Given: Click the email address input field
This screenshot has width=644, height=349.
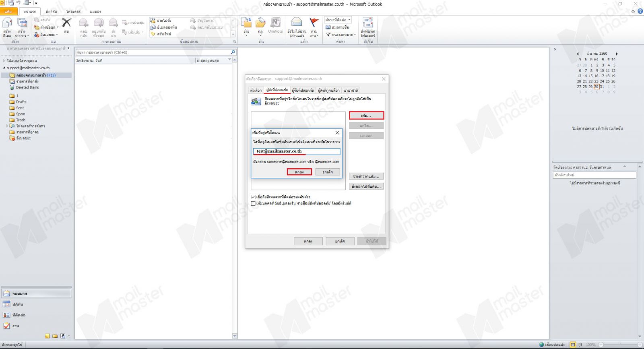Looking at the screenshot, I should (297, 151).
